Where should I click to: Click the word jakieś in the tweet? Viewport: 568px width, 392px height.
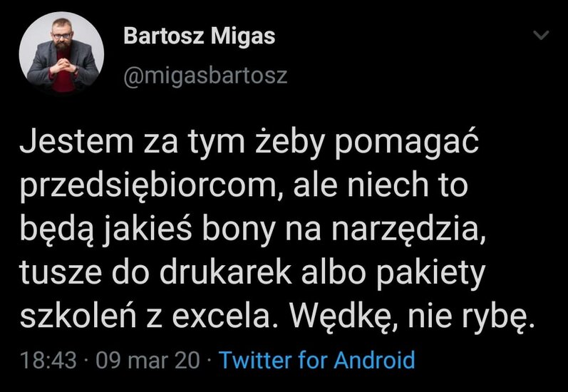tap(148, 230)
